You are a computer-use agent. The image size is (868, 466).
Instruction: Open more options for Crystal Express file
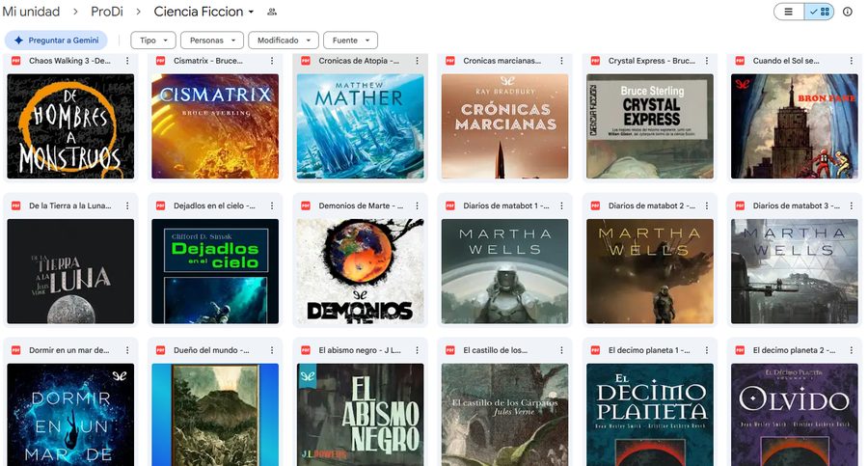pyautogui.click(x=706, y=61)
